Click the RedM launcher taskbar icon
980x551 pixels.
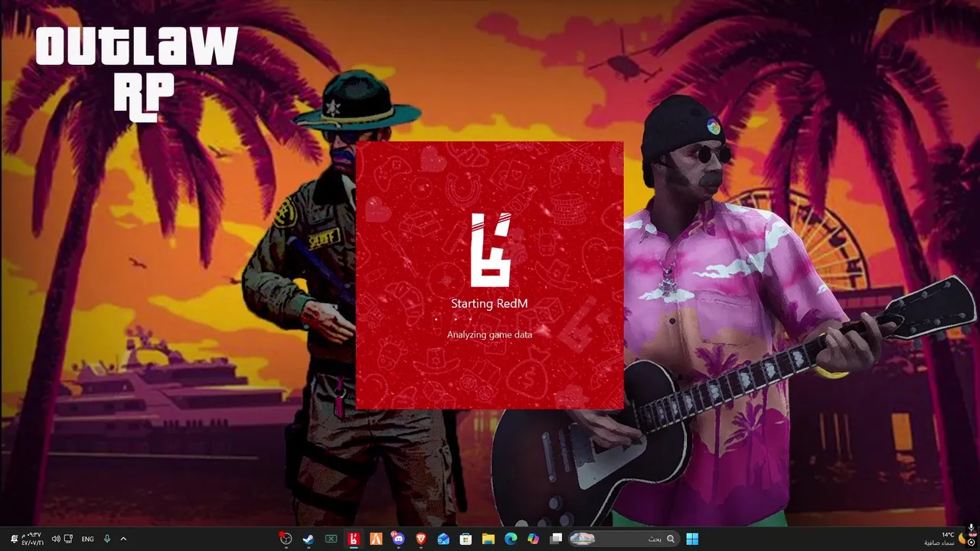click(x=354, y=539)
